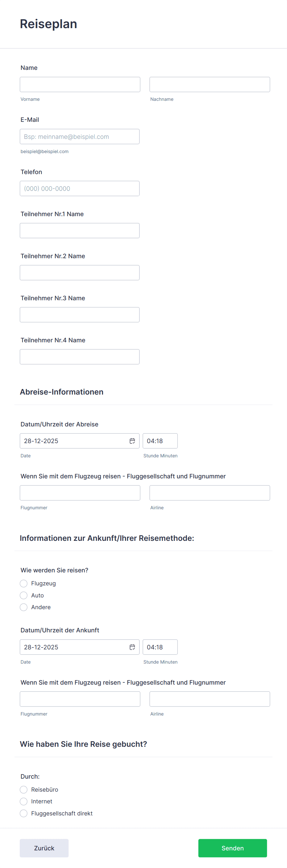
Task: Click the departure Flugnummer field
Action: coord(80,493)
